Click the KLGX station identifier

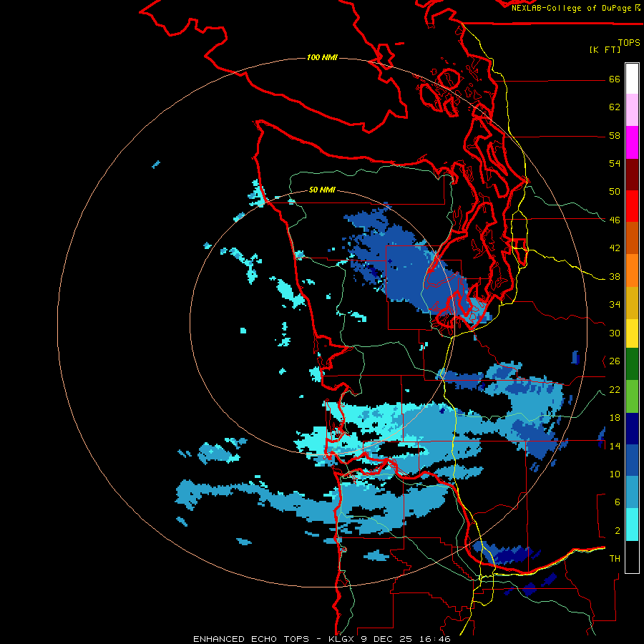pos(342,639)
